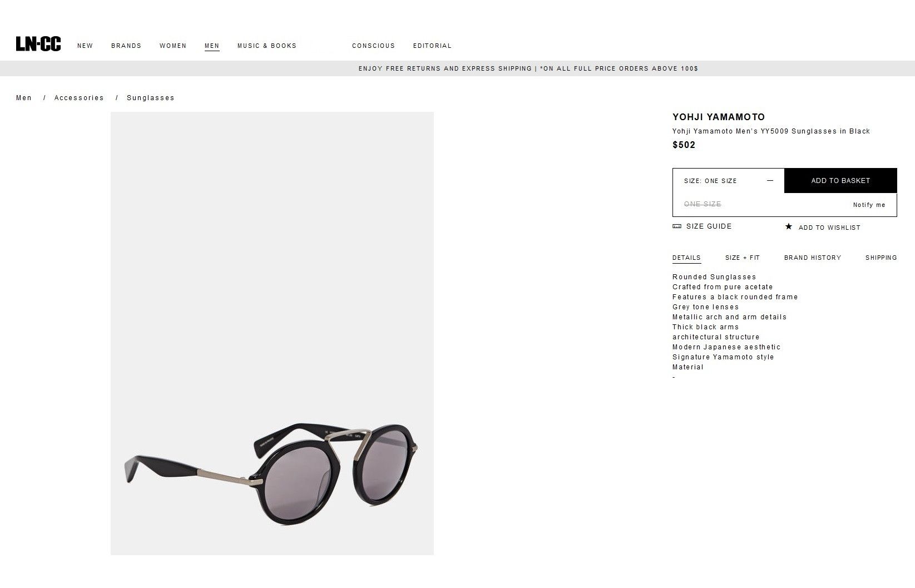Go to the Sunglasses breadcrumb
The width and height of the screenshot is (915, 588).
click(150, 98)
